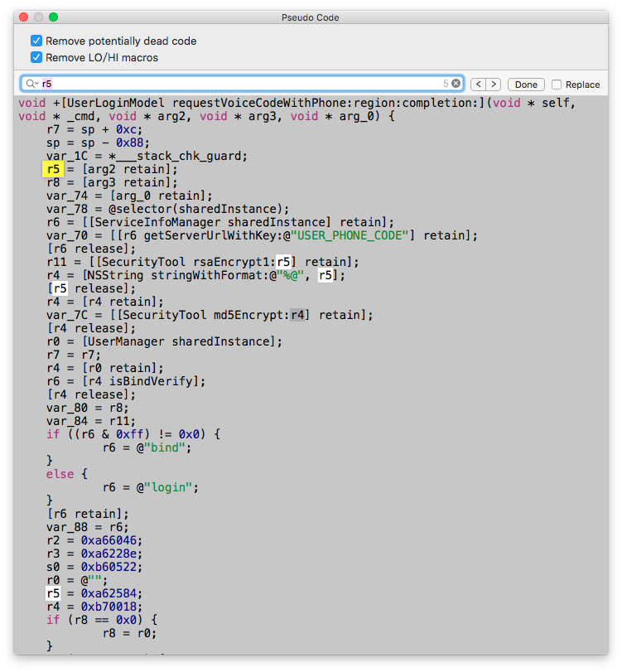This screenshot has width=622, height=672.
Task: Select r5 argument in the rsaEncrypt1 call
Action: [x=284, y=262]
